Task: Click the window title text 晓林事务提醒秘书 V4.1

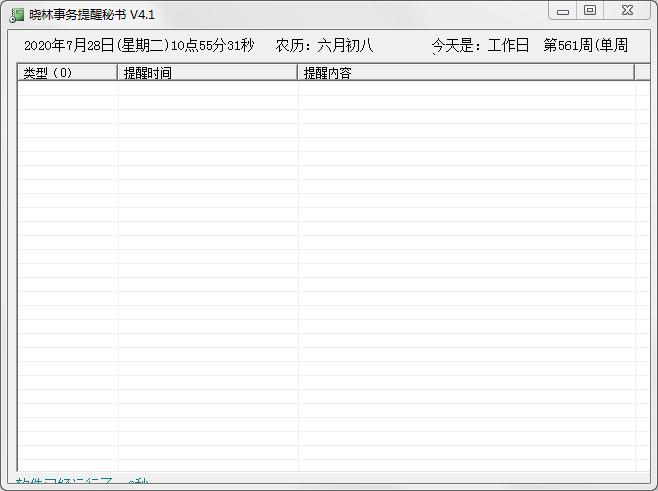Action: point(92,15)
